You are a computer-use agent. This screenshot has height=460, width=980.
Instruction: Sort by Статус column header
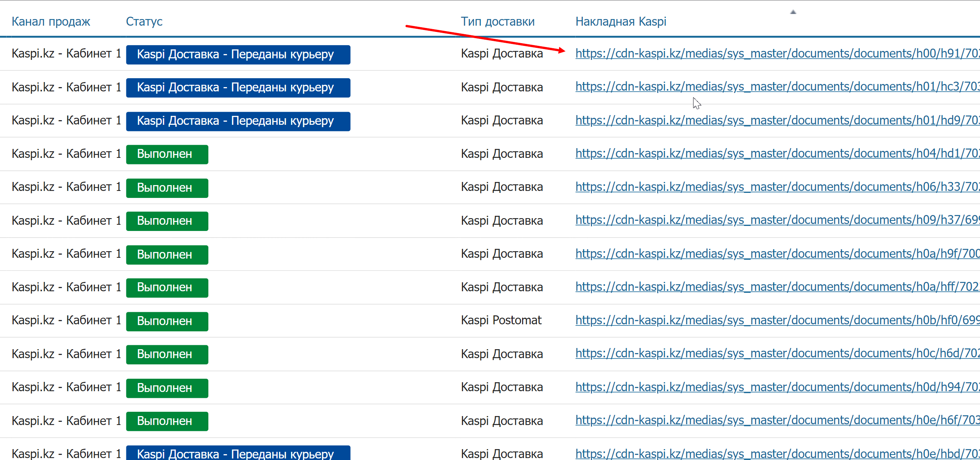(x=144, y=21)
